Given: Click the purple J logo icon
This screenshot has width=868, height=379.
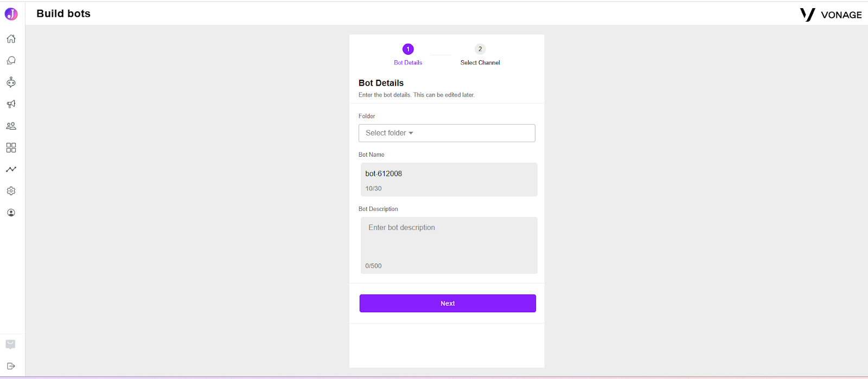Looking at the screenshot, I should point(11,14).
